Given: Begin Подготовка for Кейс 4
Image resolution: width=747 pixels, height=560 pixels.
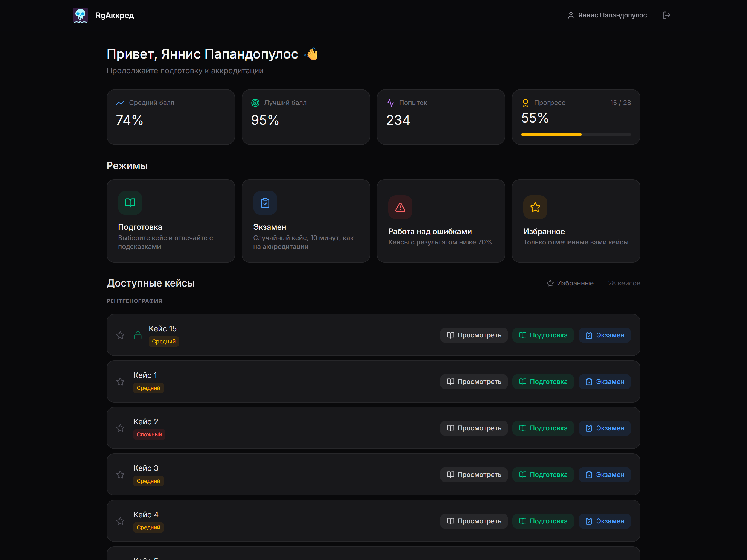Looking at the screenshot, I should (543, 521).
